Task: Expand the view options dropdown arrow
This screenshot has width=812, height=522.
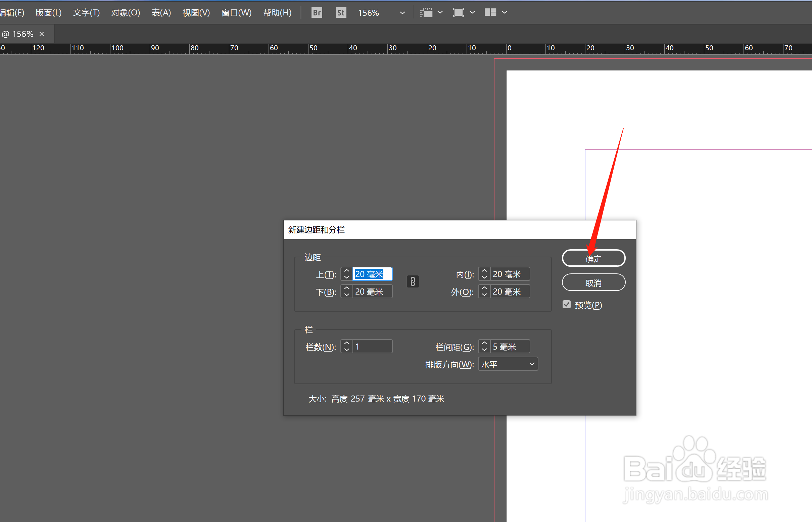Action: tap(440, 12)
